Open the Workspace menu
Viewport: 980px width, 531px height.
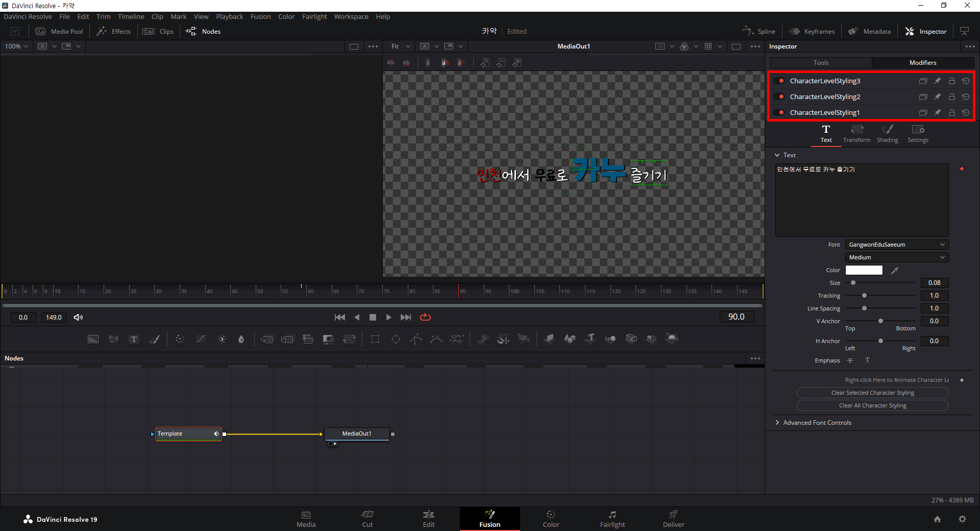[351, 17]
